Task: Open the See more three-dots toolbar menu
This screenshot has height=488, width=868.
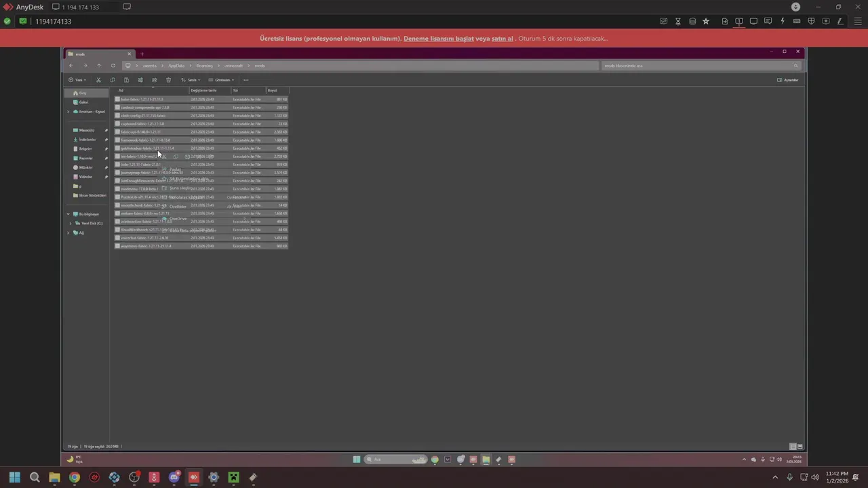Action: tap(245, 80)
